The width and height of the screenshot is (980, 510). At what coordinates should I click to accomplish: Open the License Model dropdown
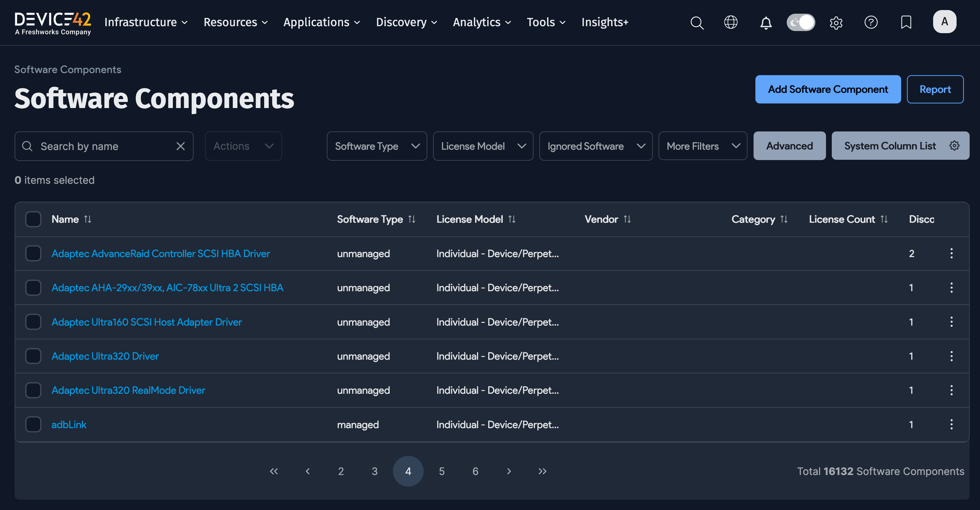point(483,146)
